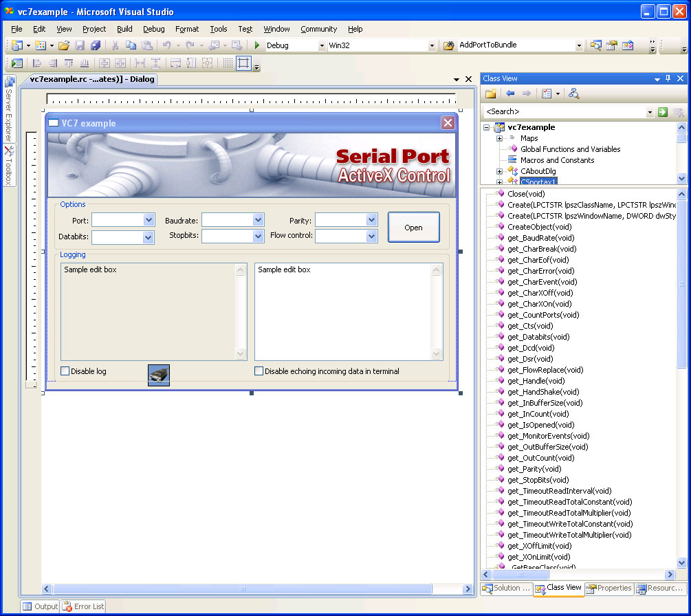Switch to the Solution Explorer tab
This screenshot has width=691, height=616.
click(x=506, y=588)
